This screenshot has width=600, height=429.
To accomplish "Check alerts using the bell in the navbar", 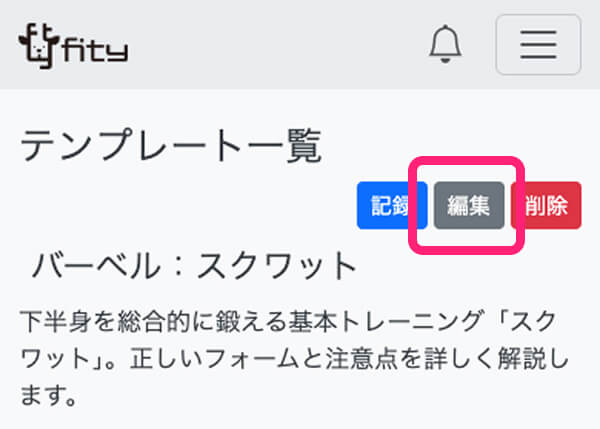I will click(x=445, y=44).
